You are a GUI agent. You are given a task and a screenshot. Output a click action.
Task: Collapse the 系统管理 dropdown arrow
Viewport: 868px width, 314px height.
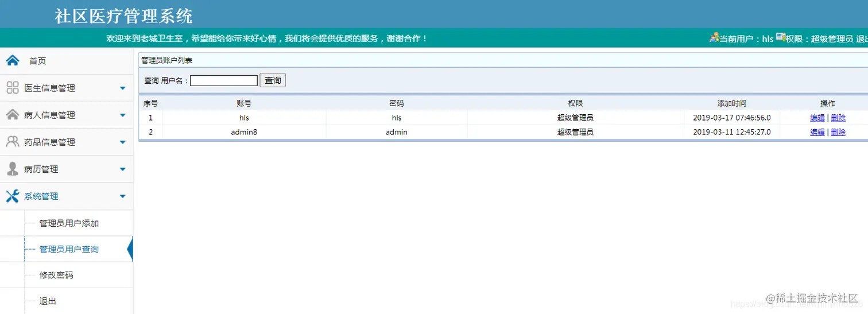[122, 196]
